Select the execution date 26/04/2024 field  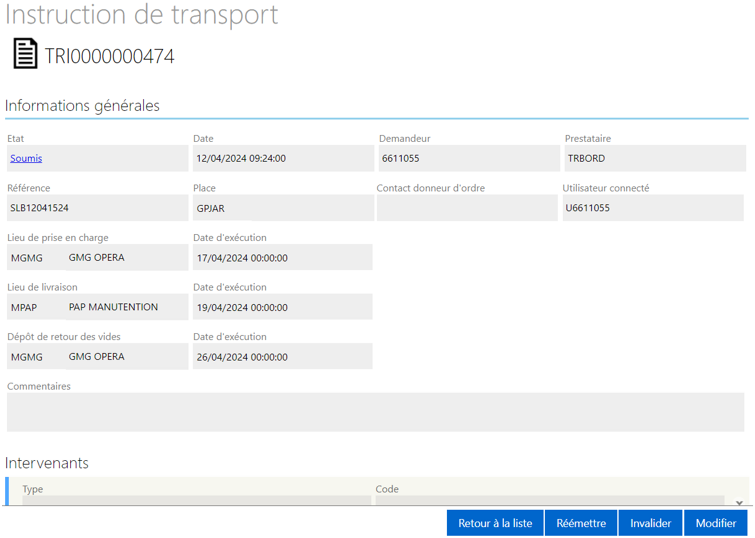[283, 357]
